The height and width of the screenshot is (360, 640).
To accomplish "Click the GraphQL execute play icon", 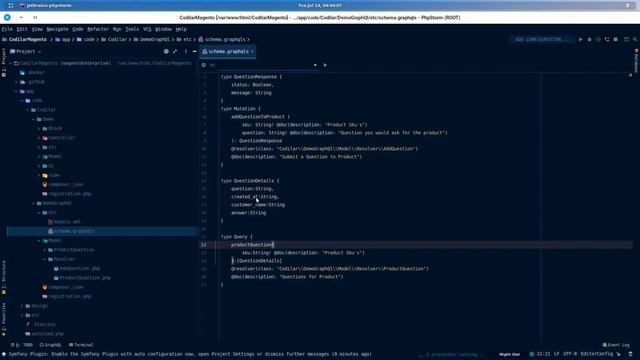I will click(325, 65).
